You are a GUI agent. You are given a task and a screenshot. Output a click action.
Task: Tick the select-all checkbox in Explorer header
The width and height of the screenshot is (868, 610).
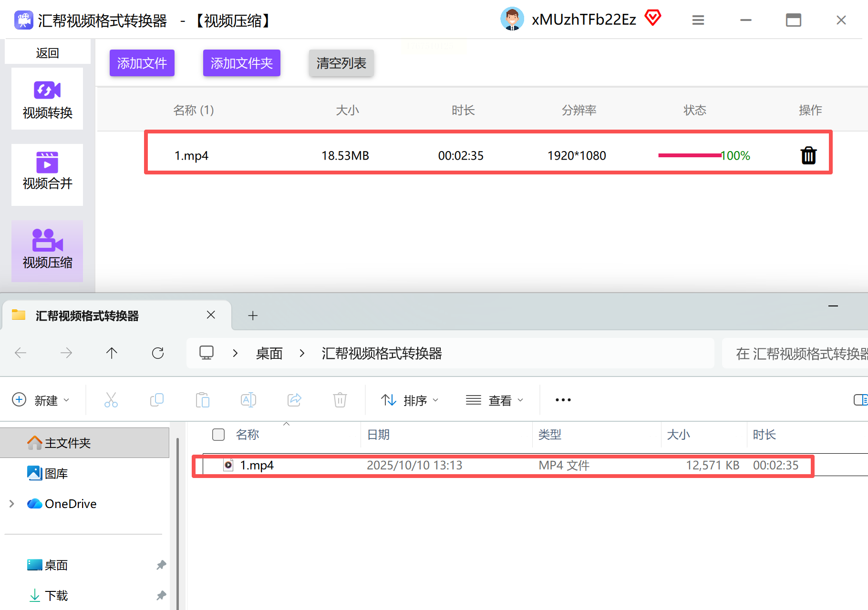coord(218,435)
